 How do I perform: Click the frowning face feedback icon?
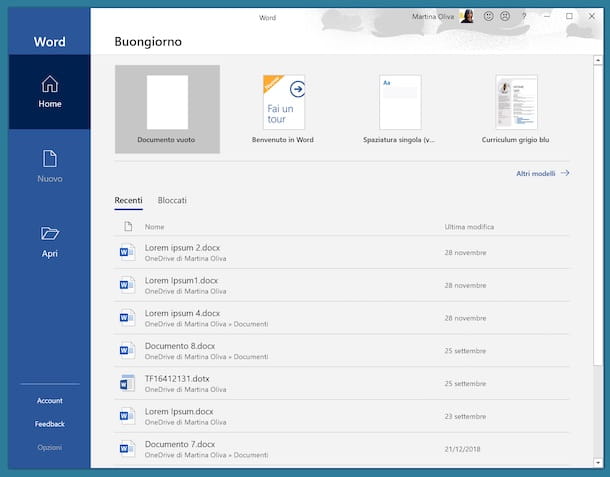[505, 16]
